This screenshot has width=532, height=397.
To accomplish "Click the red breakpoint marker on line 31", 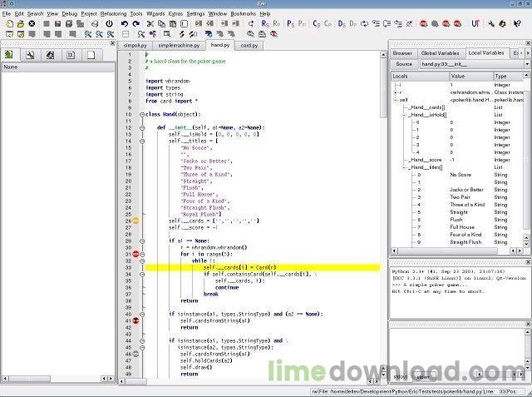I will tap(135, 254).
